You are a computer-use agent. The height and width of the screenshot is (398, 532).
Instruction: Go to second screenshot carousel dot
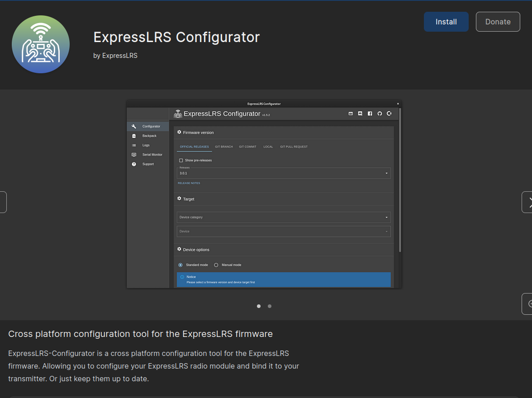pos(270,306)
